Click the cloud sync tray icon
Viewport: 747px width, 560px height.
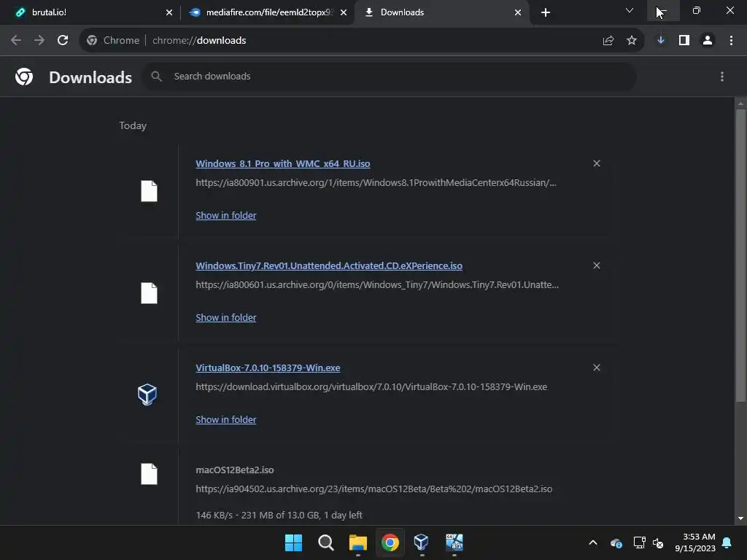pos(616,542)
